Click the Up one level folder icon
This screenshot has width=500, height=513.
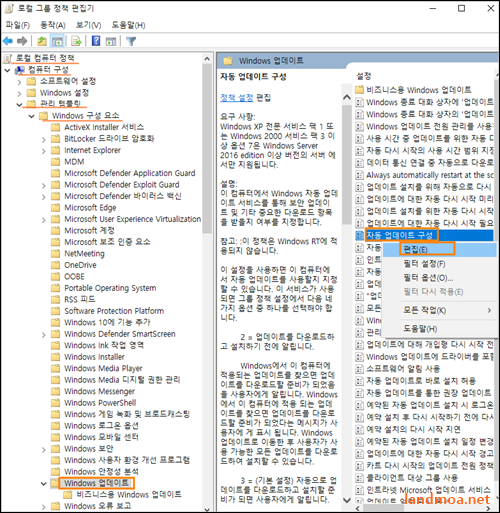point(42,41)
